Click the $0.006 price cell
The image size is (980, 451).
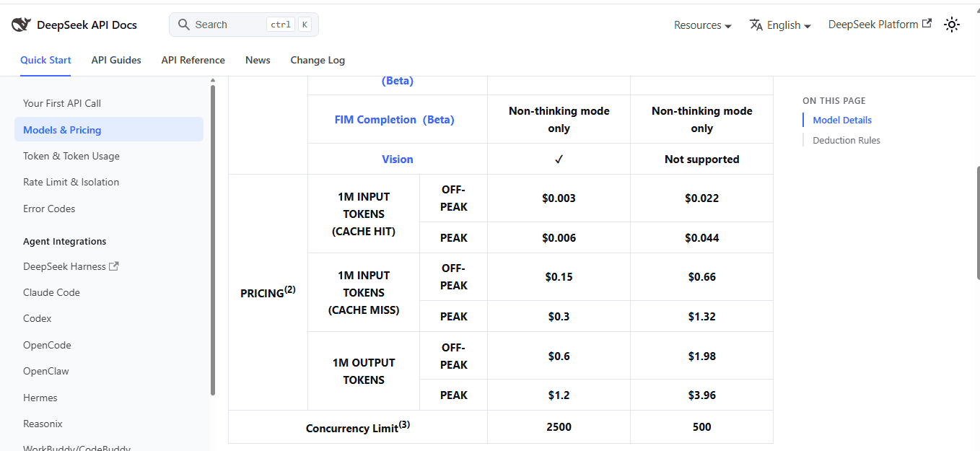point(559,237)
